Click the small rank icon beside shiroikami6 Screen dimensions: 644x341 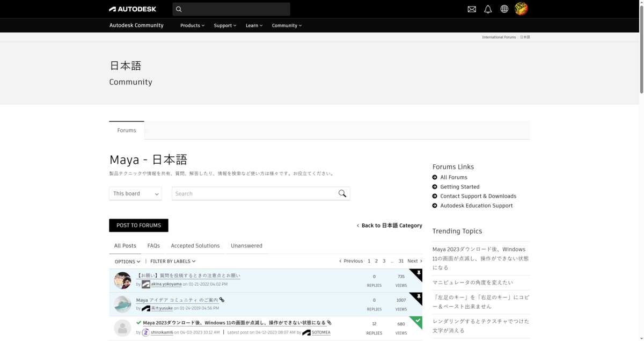(145, 332)
